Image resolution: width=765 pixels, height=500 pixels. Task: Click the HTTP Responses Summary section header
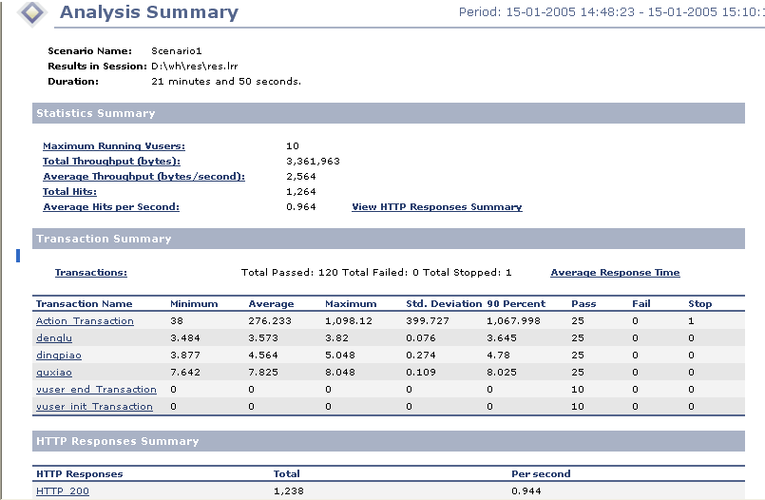tap(117, 441)
